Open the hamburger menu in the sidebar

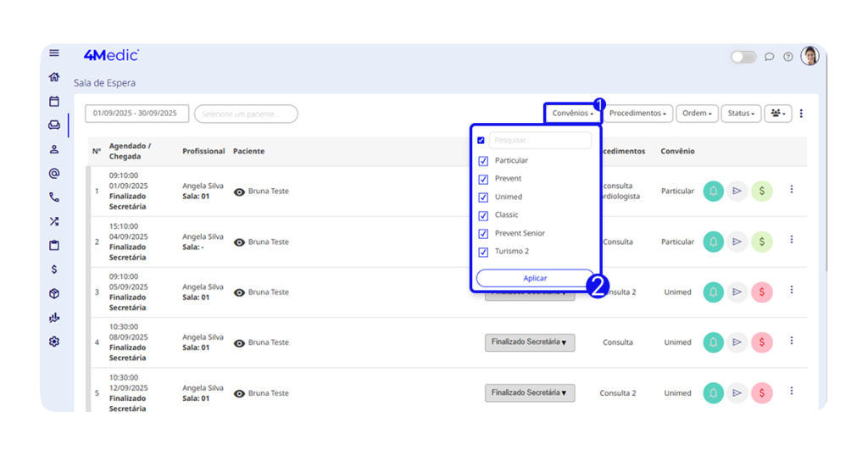[x=54, y=53]
